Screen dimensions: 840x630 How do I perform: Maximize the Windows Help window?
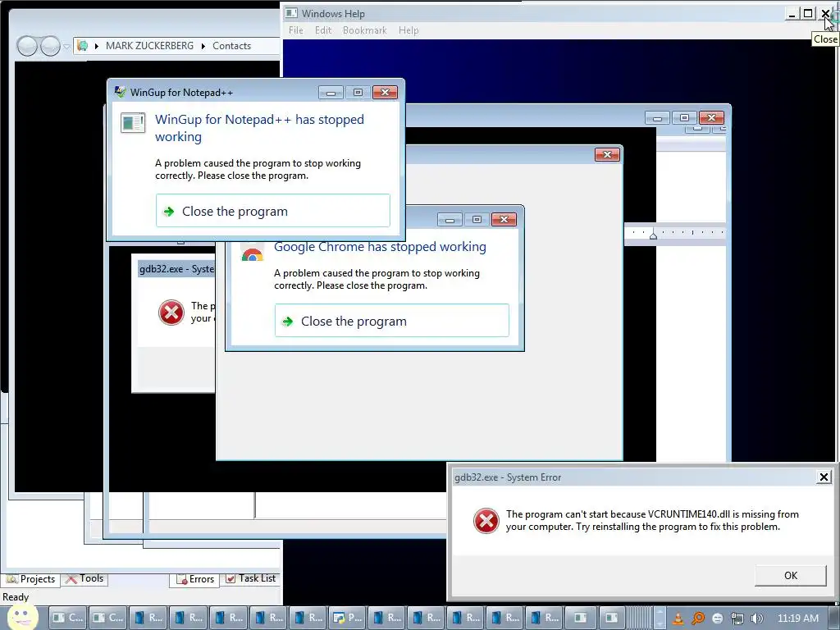pos(808,13)
